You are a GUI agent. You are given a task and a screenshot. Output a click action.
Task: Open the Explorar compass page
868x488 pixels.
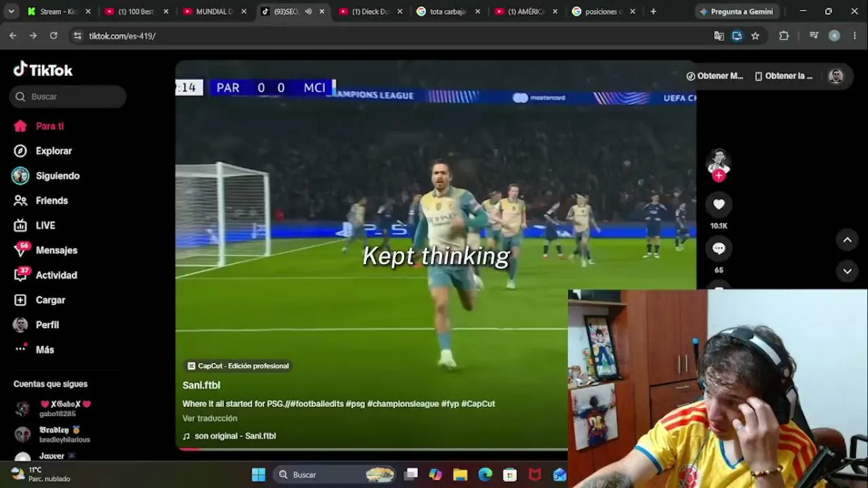(42, 151)
